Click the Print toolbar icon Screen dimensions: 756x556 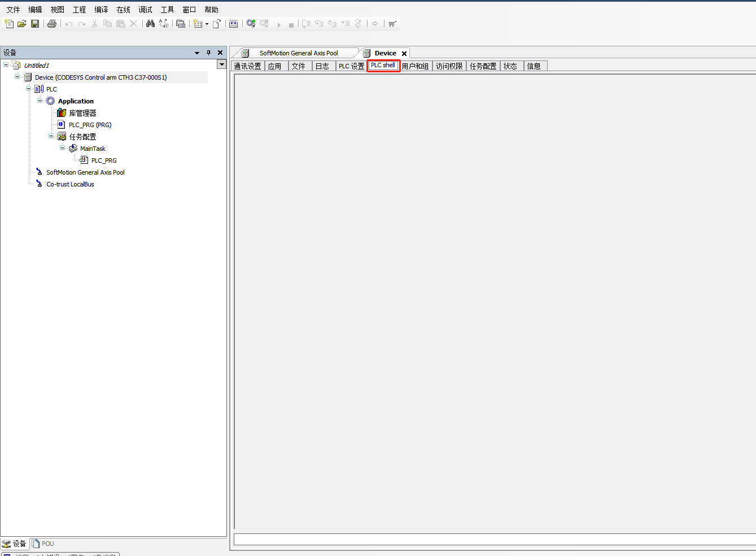(52, 24)
